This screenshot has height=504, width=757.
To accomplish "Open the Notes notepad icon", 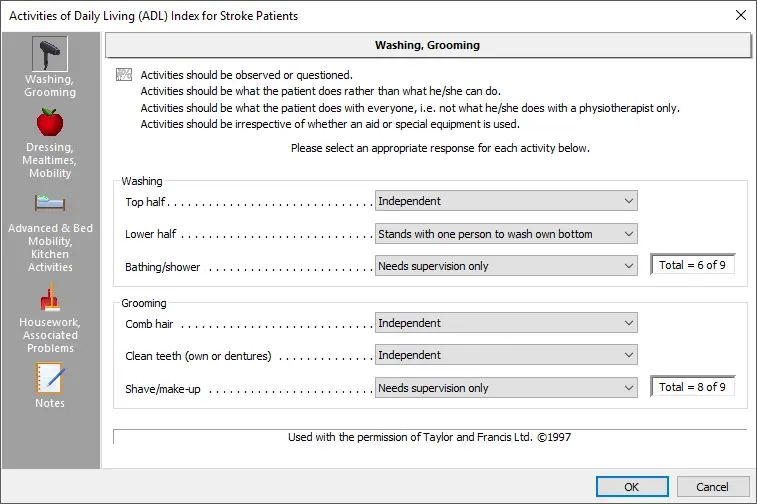I will (50, 378).
